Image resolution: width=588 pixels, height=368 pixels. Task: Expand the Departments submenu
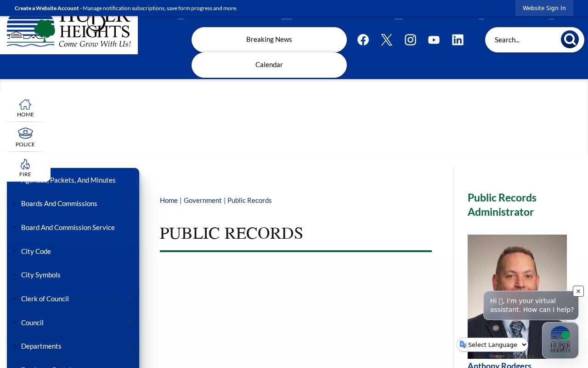(x=130, y=346)
